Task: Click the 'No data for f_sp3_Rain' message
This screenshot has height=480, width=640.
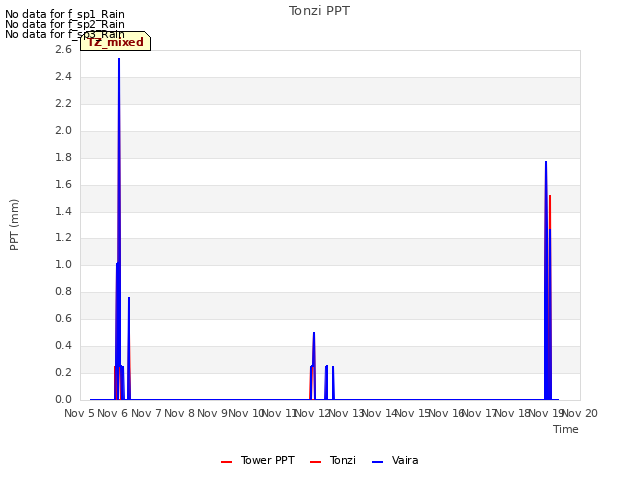Action: point(65,34)
